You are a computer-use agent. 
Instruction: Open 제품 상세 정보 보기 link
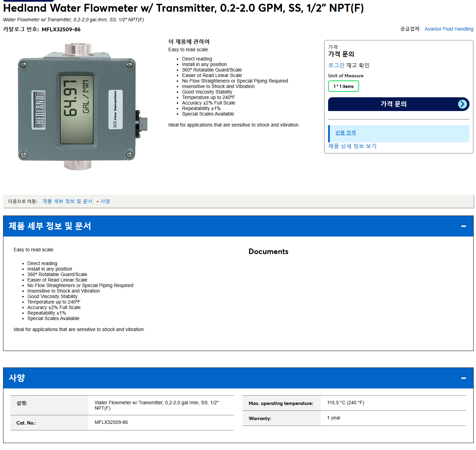pos(352,146)
